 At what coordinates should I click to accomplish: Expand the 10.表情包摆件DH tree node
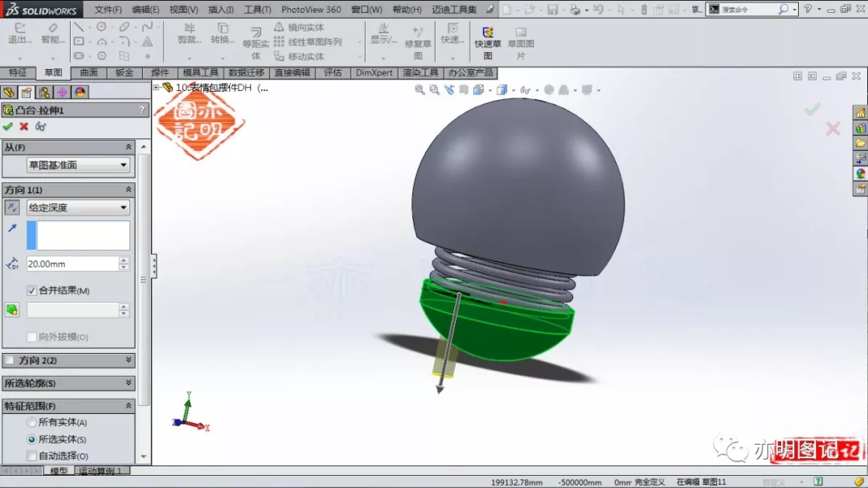156,88
